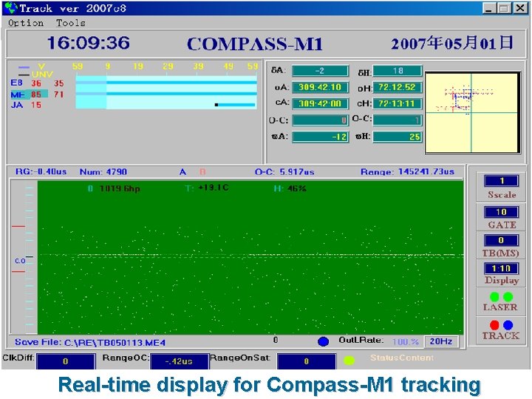Open the Option menu
Viewport: 532px width, 399px height.
26,23
